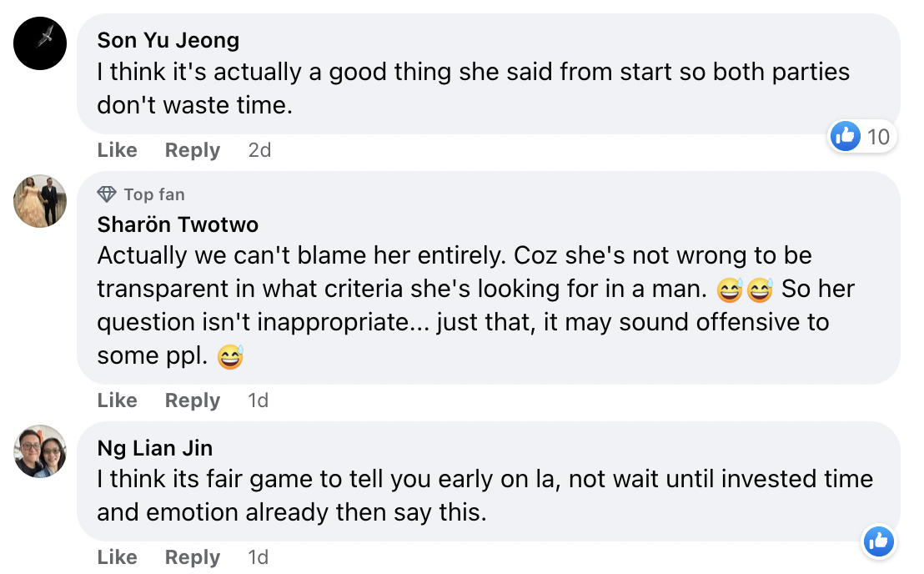Click Ng Lian Jin's profile picture
Image resolution: width=924 pixels, height=574 pixels.
[x=40, y=451]
